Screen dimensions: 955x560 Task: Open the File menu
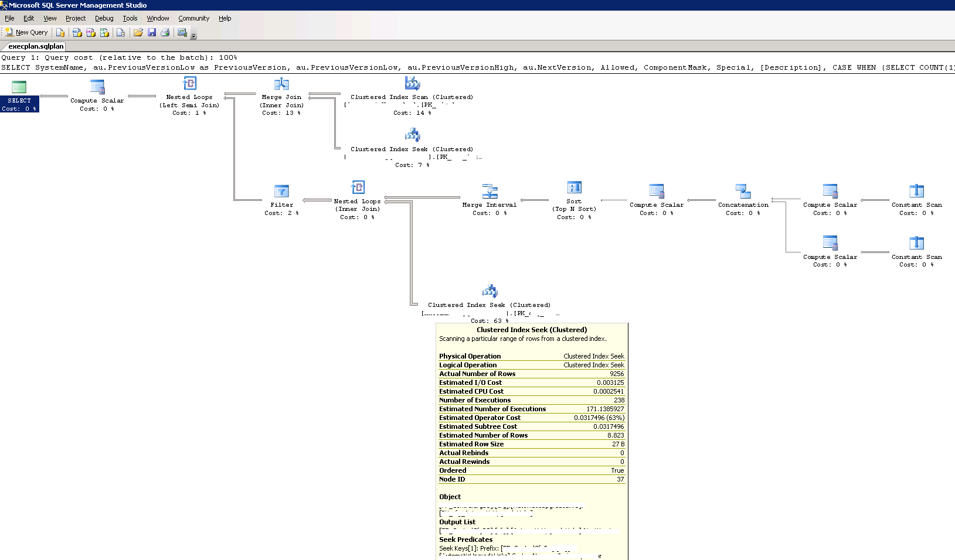click(9, 18)
